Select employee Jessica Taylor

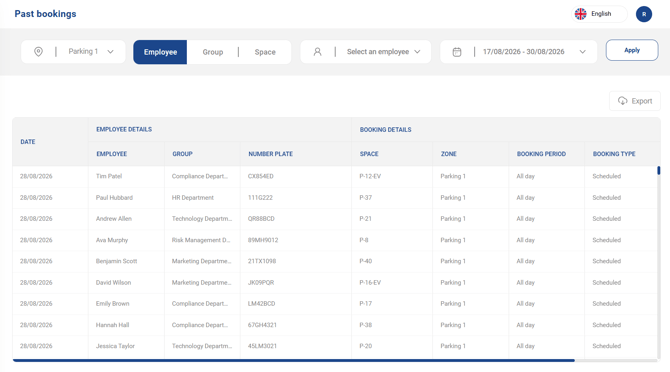[x=115, y=346]
